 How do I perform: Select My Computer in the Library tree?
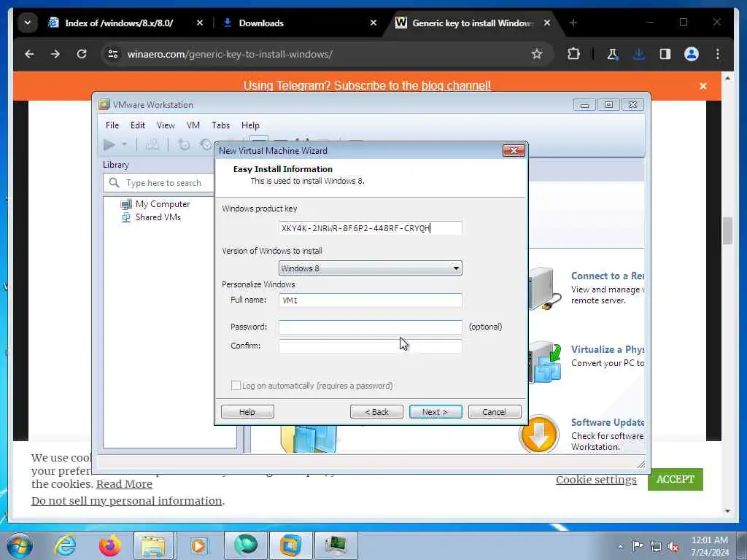coord(156,204)
